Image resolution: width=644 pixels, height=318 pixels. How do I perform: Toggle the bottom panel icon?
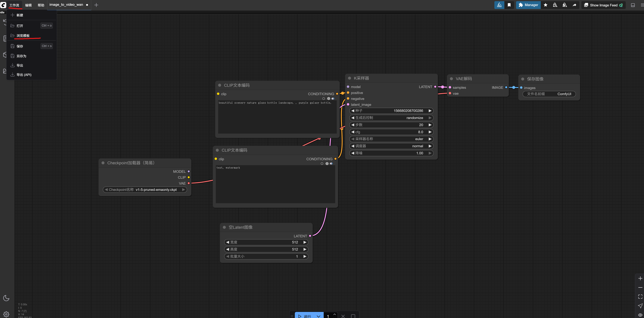[633, 5]
